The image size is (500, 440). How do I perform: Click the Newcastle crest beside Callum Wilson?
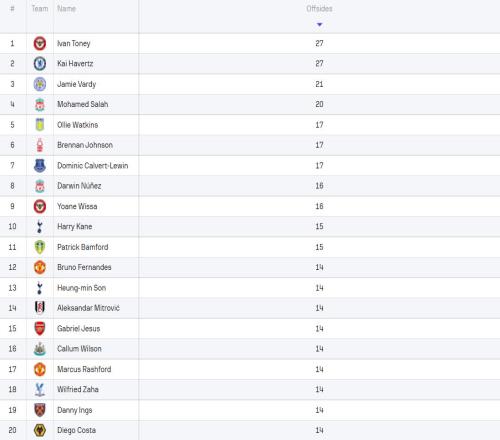click(40, 349)
